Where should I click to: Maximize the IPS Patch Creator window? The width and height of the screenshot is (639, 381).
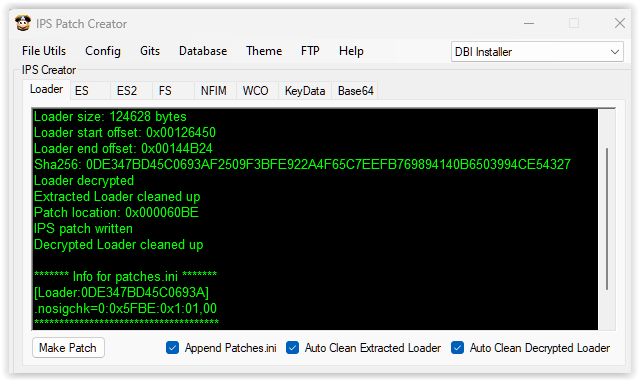574,23
